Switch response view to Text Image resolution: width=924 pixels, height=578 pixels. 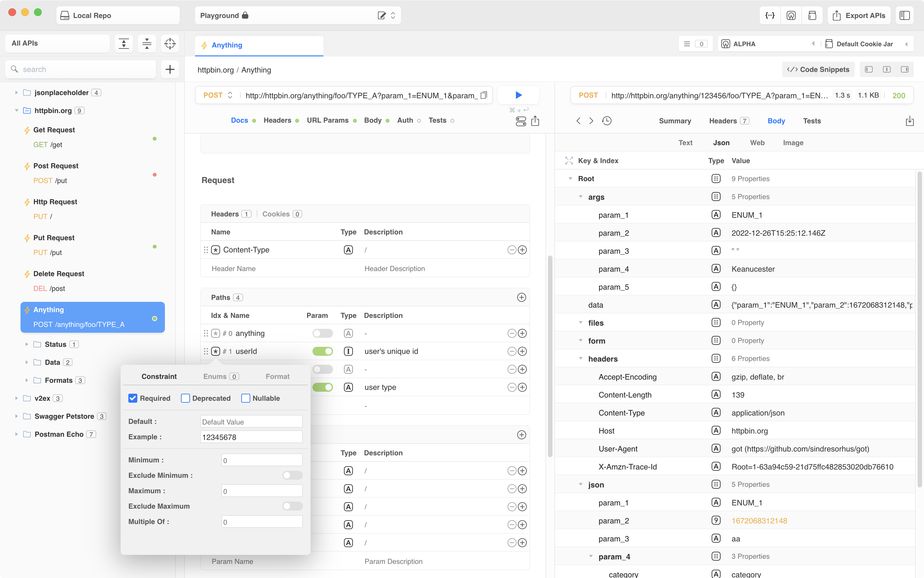click(685, 143)
